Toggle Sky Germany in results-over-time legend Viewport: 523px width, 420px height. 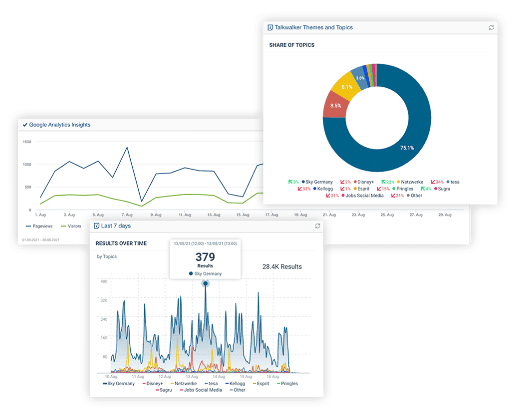click(119, 384)
